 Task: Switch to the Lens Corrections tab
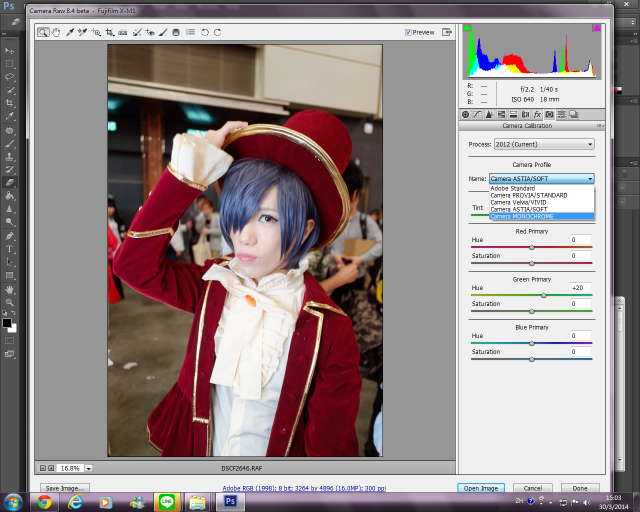pos(525,114)
